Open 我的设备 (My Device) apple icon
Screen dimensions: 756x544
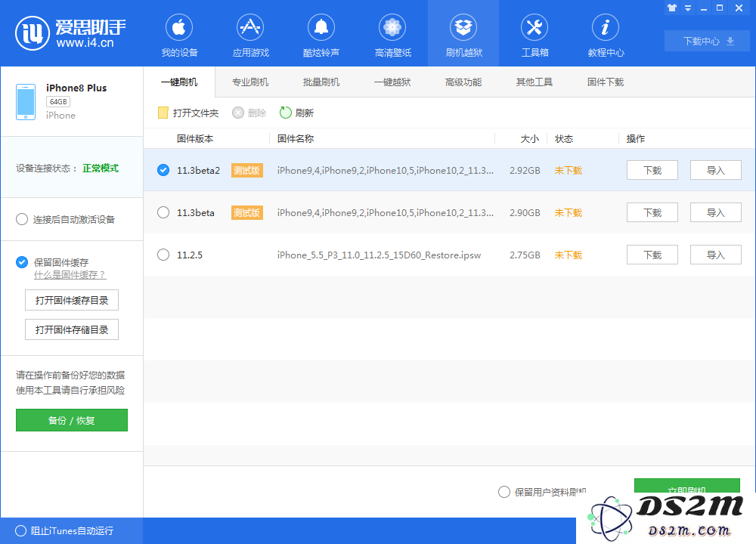tap(179, 27)
